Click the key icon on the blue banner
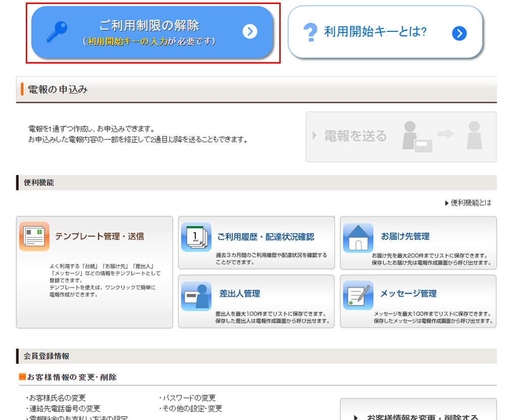The height and width of the screenshot is (420, 512). [x=57, y=32]
